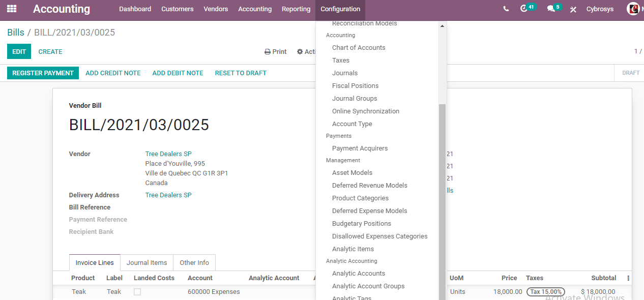Click REGISTER PAYMENT button

43,73
